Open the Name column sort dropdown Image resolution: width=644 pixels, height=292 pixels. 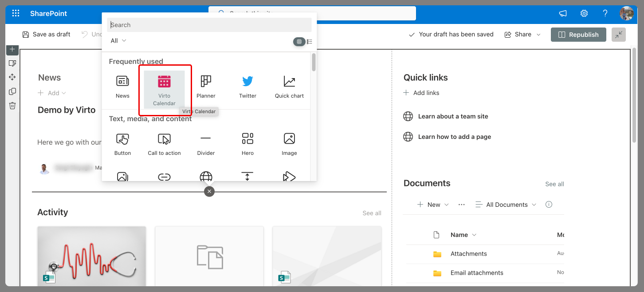(x=463, y=235)
